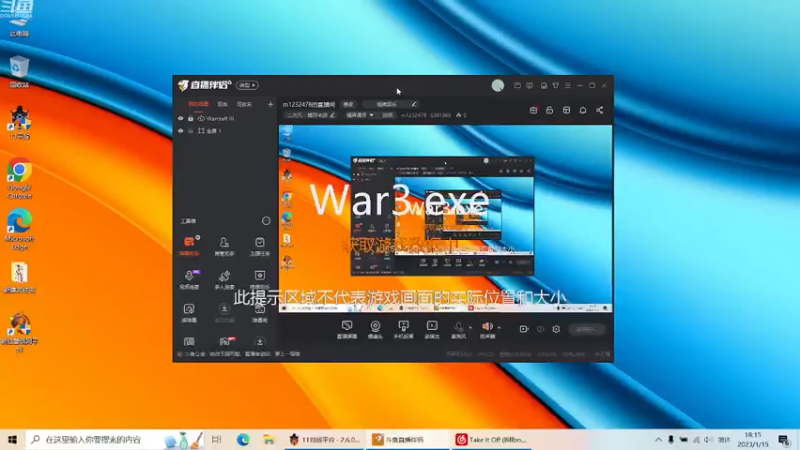The image size is (800, 450).
Task: Open File Explorer from the taskbar
Action: click(x=268, y=439)
